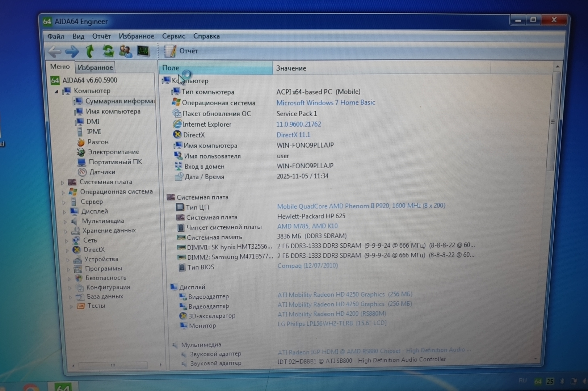Open the user management toolbar icon
Image resolution: width=588 pixels, height=391 pixels.
pos(125,51)
